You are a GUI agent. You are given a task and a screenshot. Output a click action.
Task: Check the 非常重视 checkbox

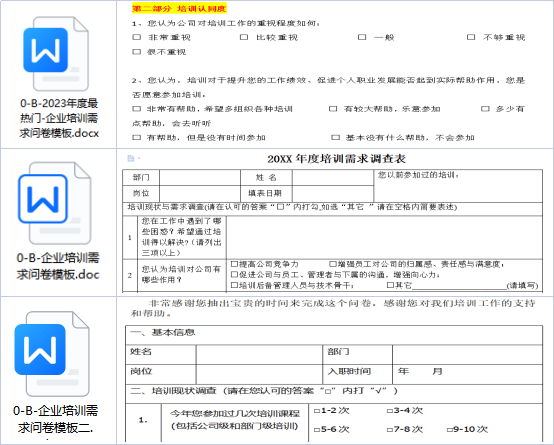[x=136, y=37]
